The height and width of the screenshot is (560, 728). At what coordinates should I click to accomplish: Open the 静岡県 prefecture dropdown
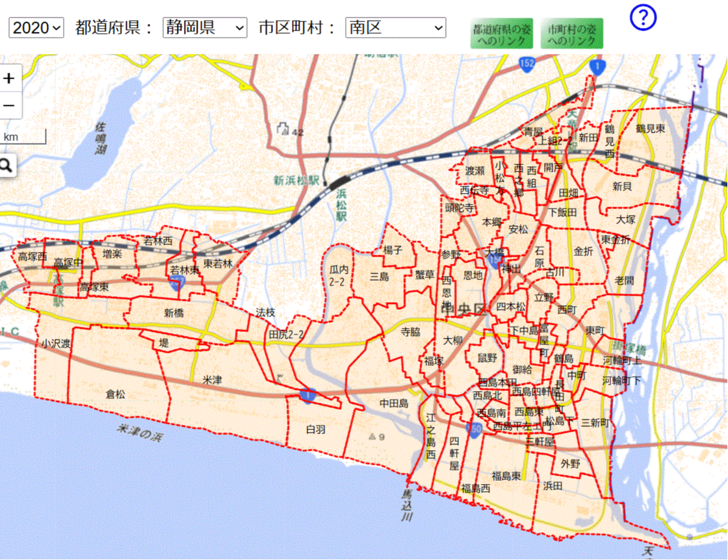click(205, 28)
